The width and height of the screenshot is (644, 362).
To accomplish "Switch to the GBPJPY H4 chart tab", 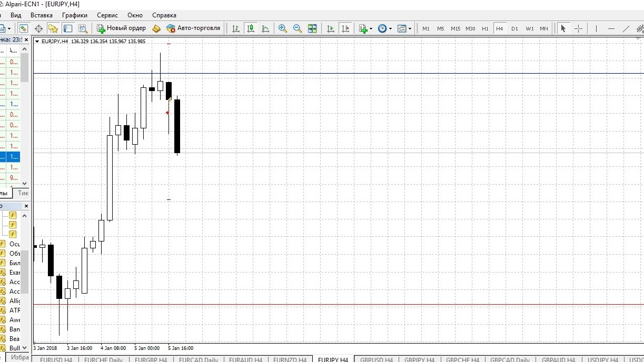I will pyautogui.click(x=419, y=359).
